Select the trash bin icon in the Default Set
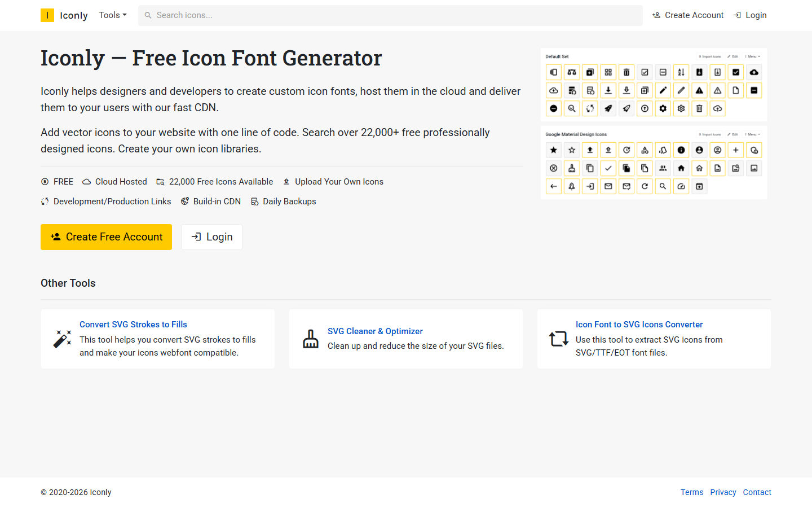This screenshot has width=812, height=508. point(626,72)
